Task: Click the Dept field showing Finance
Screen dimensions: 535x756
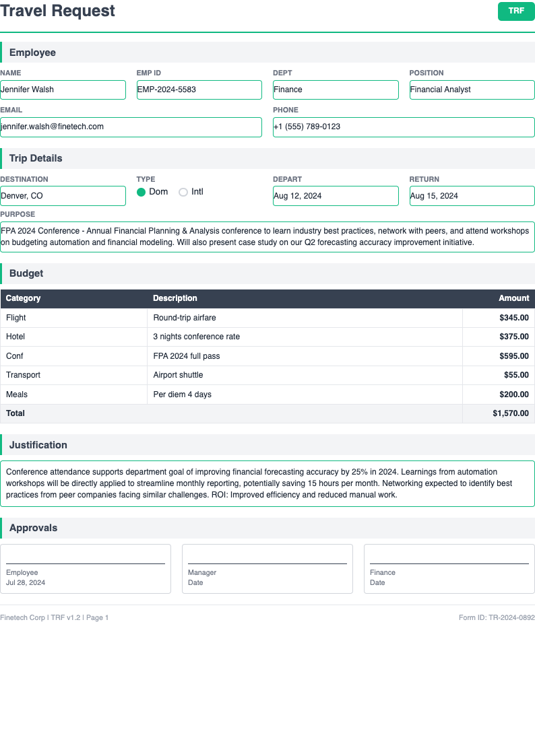Action: click(x=336, y=90)
